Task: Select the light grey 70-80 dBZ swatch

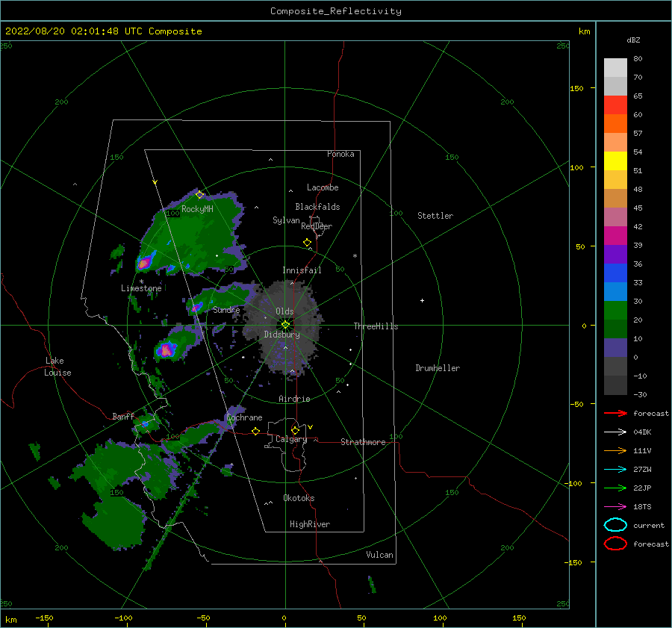Action: (615, 68)
